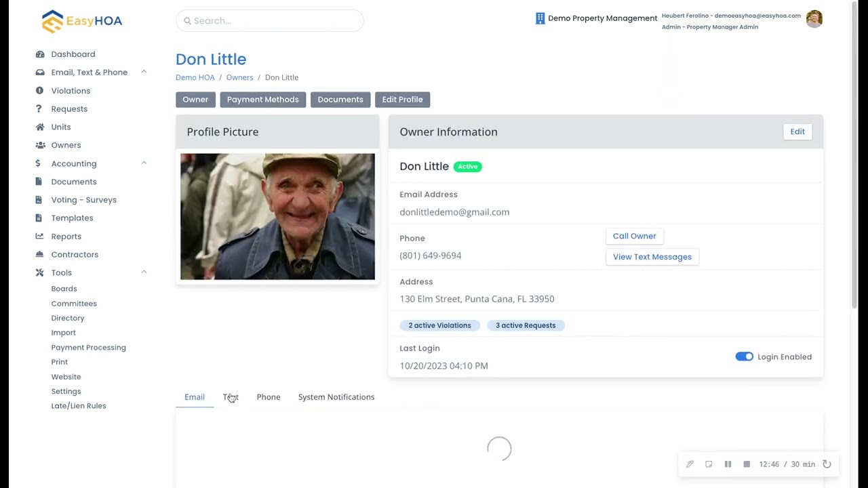Click the phone number (801) 649-9694

[x=431, y=256]
